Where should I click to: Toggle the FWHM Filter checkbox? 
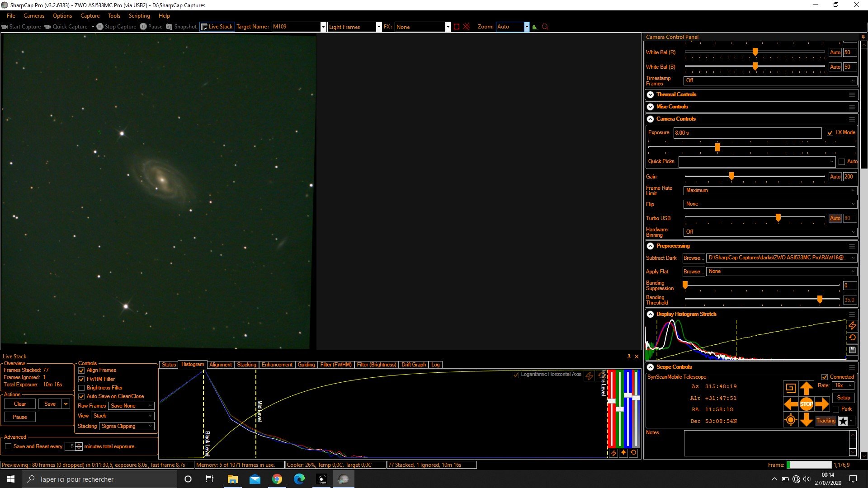coord(81,380)
